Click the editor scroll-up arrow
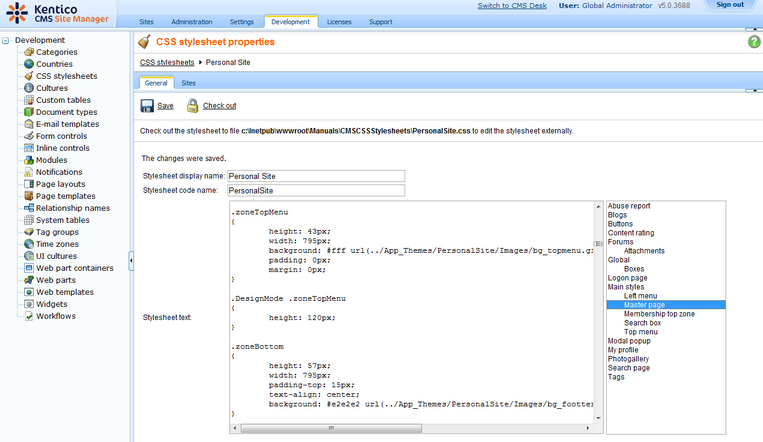Screen dimensions: 763x442 pyautogui.click(x=599, y=206)
